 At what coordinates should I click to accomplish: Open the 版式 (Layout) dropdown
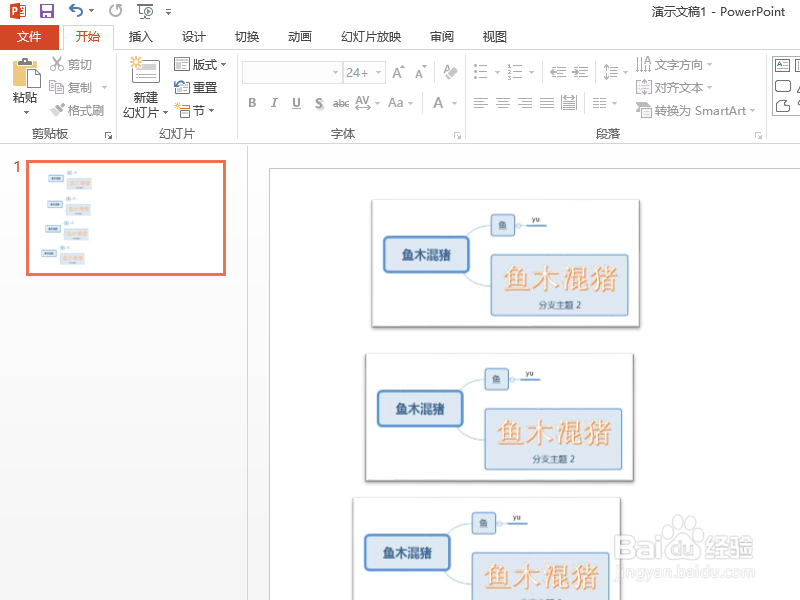tap(200, 63)
